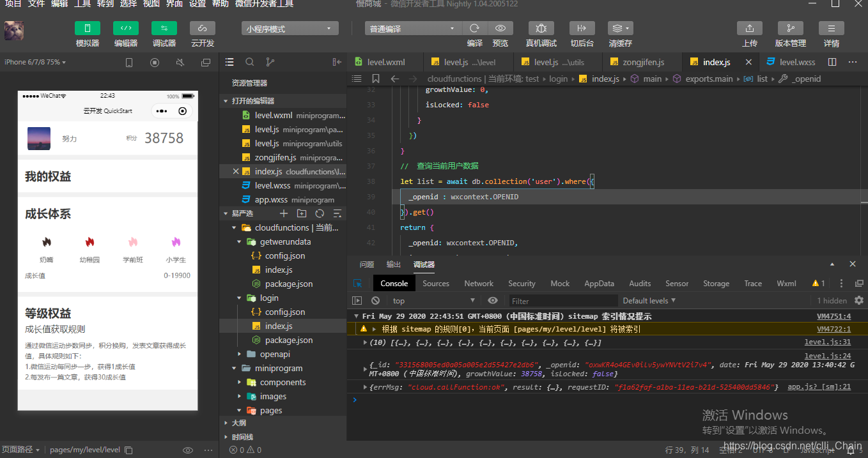Open the console context top dropdown

(434, 300)
